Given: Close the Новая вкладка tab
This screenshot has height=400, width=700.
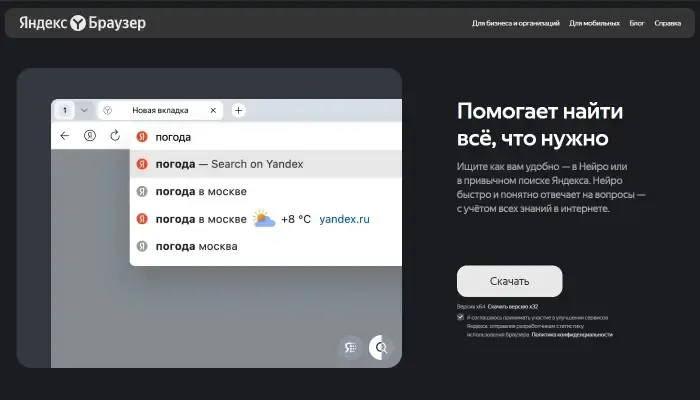Looking at the screenshot, I should coord(213,110).
